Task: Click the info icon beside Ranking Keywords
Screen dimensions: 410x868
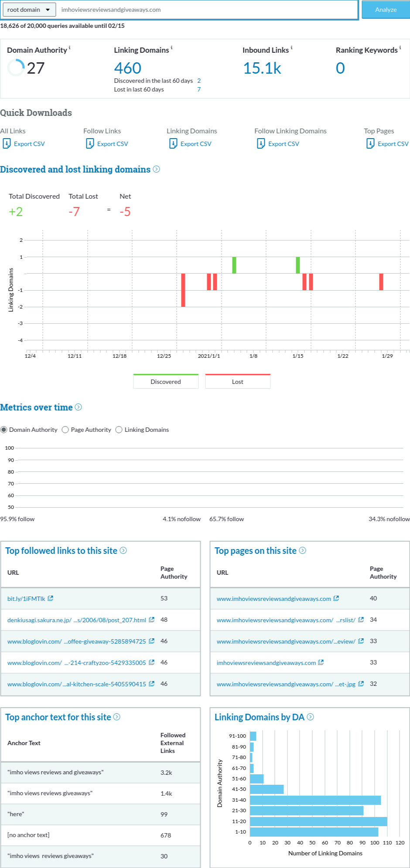Action: (400, 47)
